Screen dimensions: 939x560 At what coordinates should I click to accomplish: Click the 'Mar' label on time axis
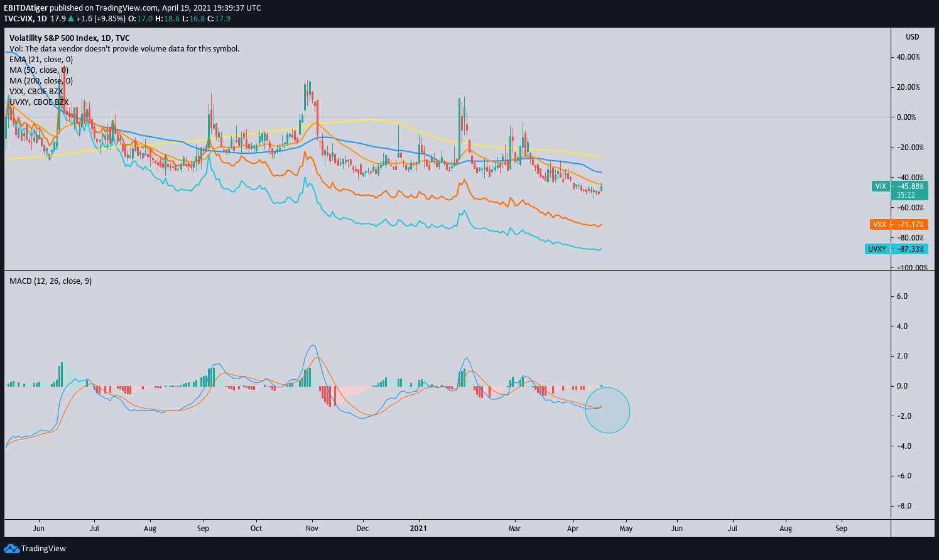point(514,529)
